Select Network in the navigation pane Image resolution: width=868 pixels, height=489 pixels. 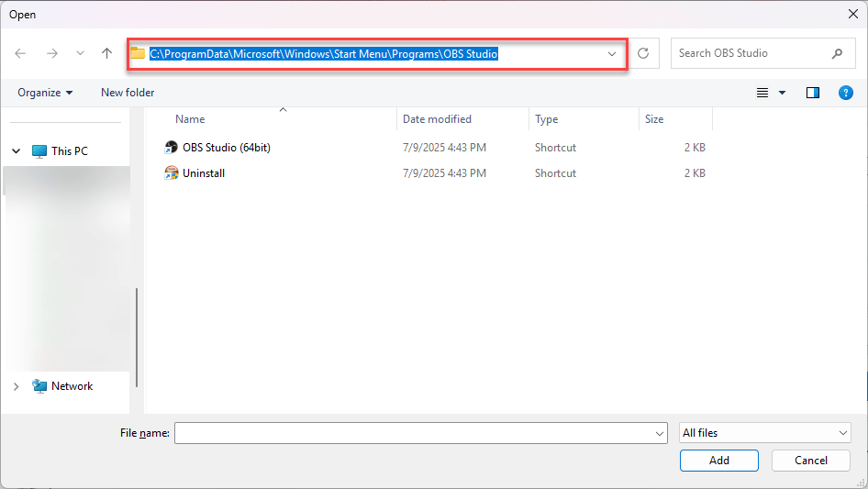[72, 386]
